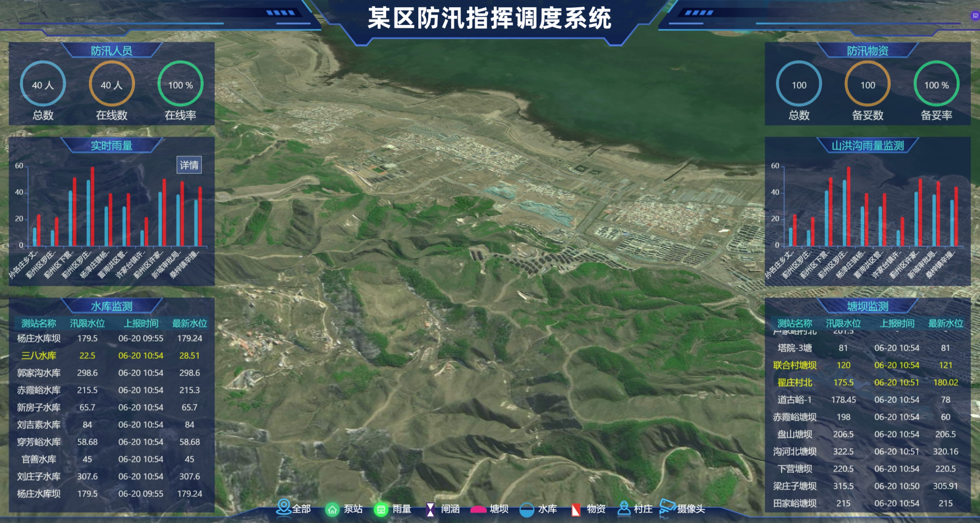Click the blue 水库 reservoir icon
This screenshot has height=523, width=980.
click(527, 510)
